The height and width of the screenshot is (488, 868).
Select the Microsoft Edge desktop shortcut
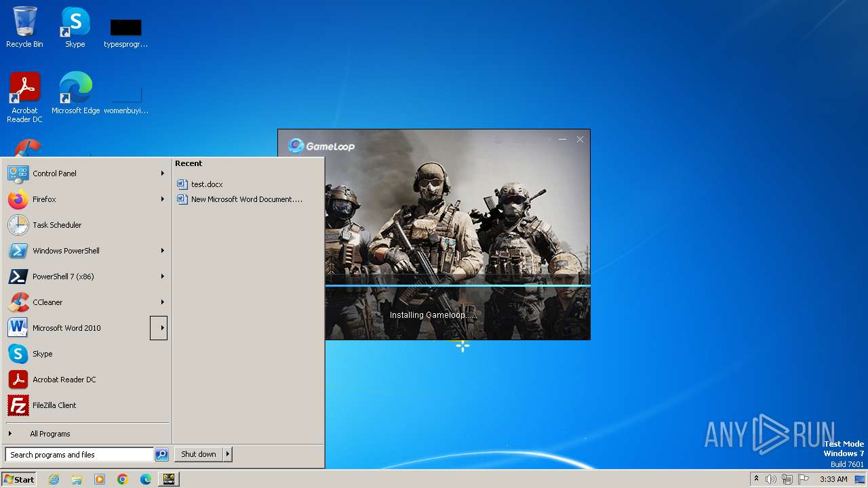[x=75, y=93]
